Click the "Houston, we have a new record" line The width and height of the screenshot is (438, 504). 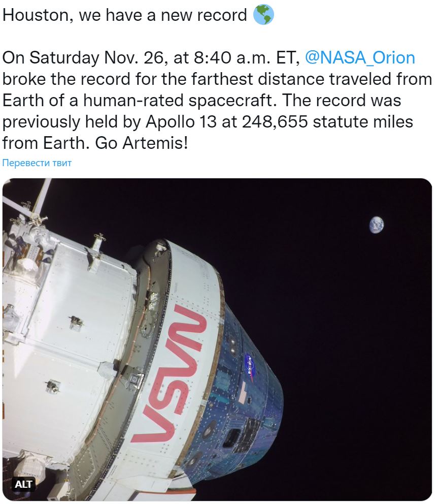[x=125, y=15]
